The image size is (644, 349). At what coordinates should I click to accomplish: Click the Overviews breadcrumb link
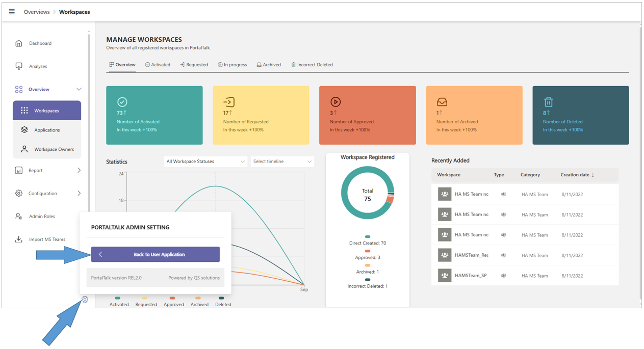[x=37, y=12]
